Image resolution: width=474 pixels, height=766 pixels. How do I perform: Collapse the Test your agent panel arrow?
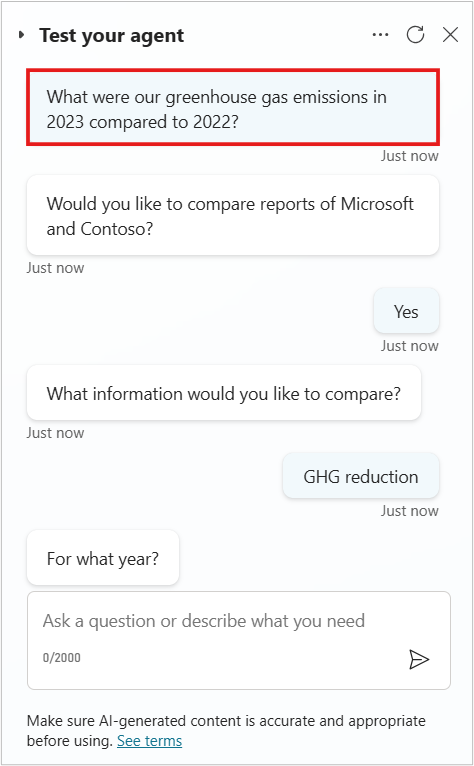21,35
